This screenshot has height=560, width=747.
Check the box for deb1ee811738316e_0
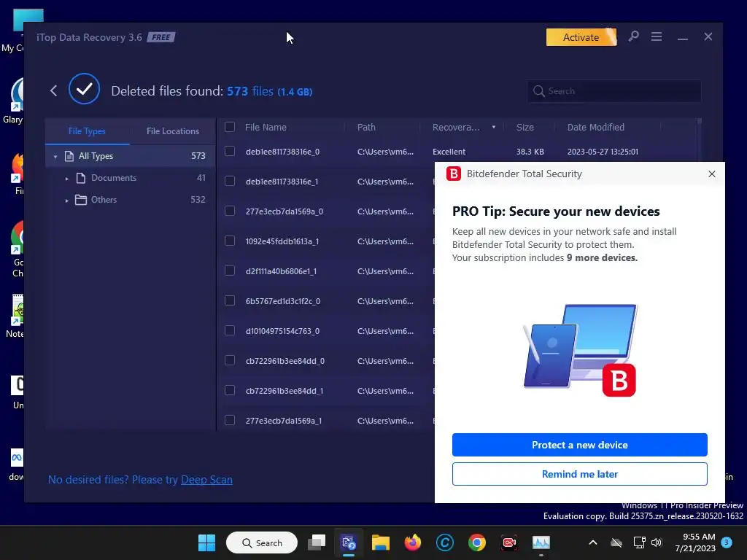tap(230, 151)
